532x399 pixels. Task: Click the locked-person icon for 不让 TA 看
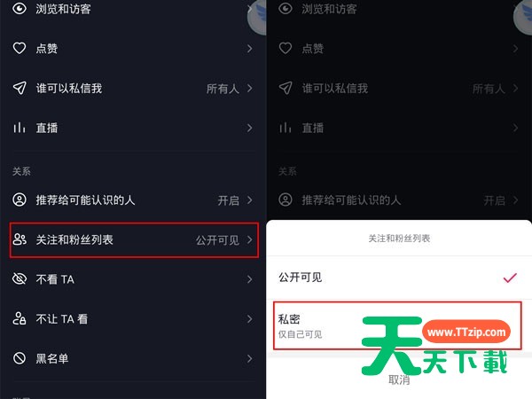pos(20,318)
